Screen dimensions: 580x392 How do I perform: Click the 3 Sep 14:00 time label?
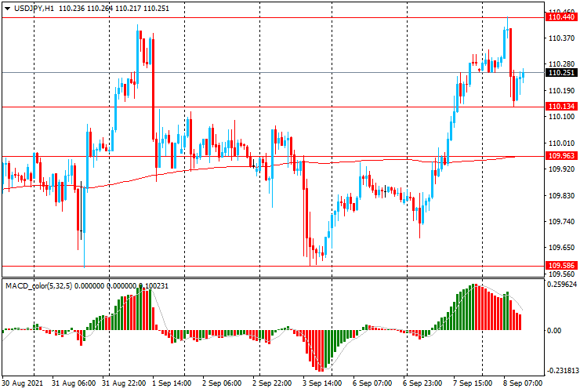[x=322, y=383]
